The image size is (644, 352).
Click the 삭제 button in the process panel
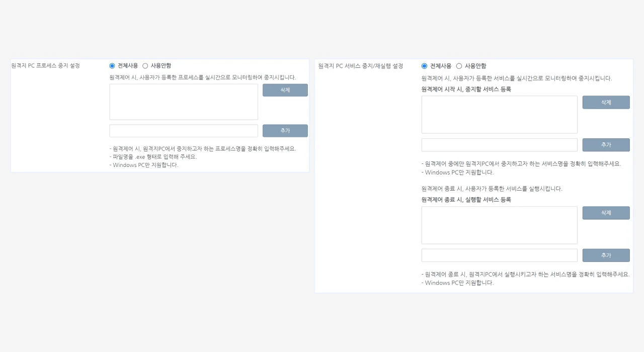(285, 90)
